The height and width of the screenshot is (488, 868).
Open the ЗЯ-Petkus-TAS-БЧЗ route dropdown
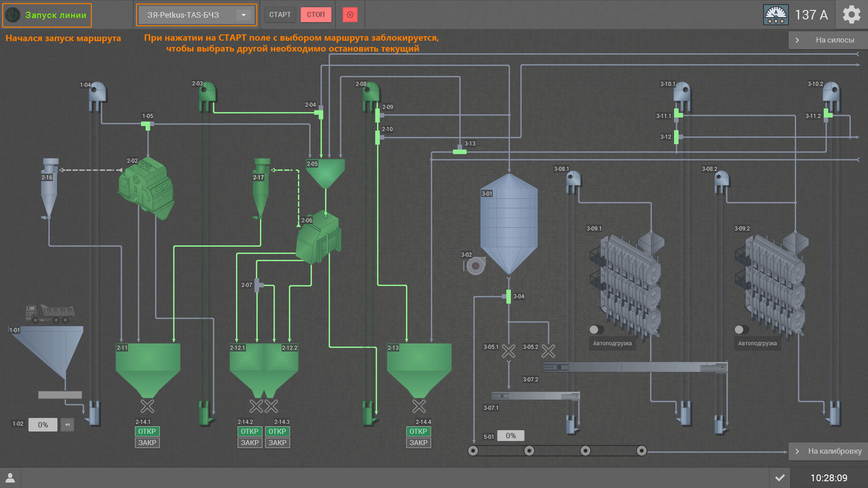coord(197,15)
